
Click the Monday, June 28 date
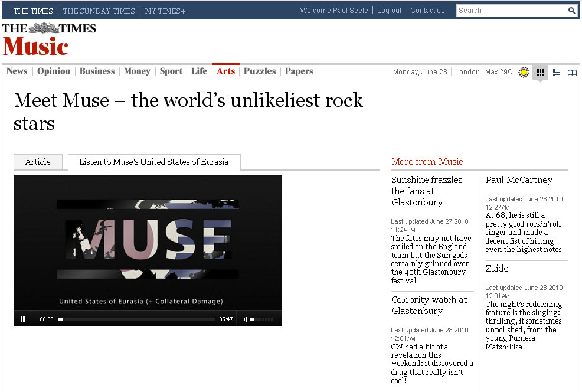[x=420, y=71]
